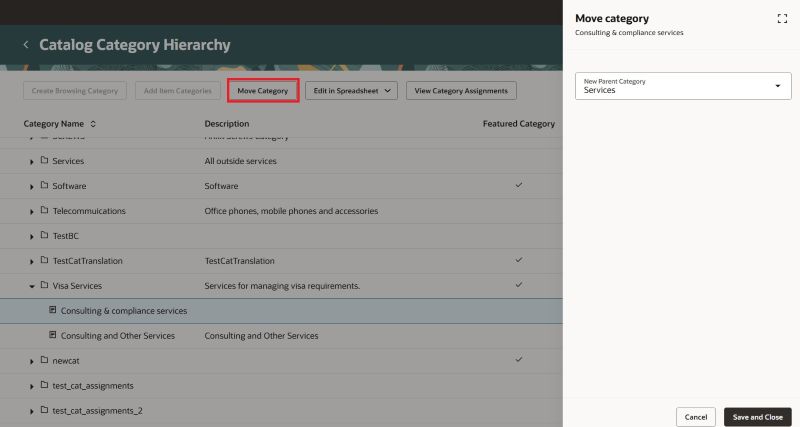The height and width of the screenshot is (427, 800).
Task: Expand the test_cat_assignments_2 category row
Action: pos(32,412)
